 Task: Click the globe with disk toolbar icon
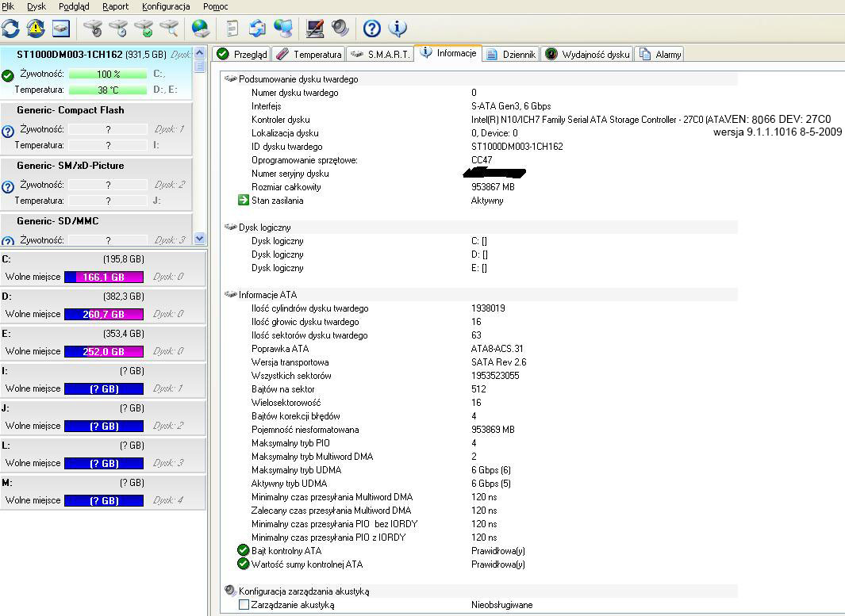tap(201, 29)
